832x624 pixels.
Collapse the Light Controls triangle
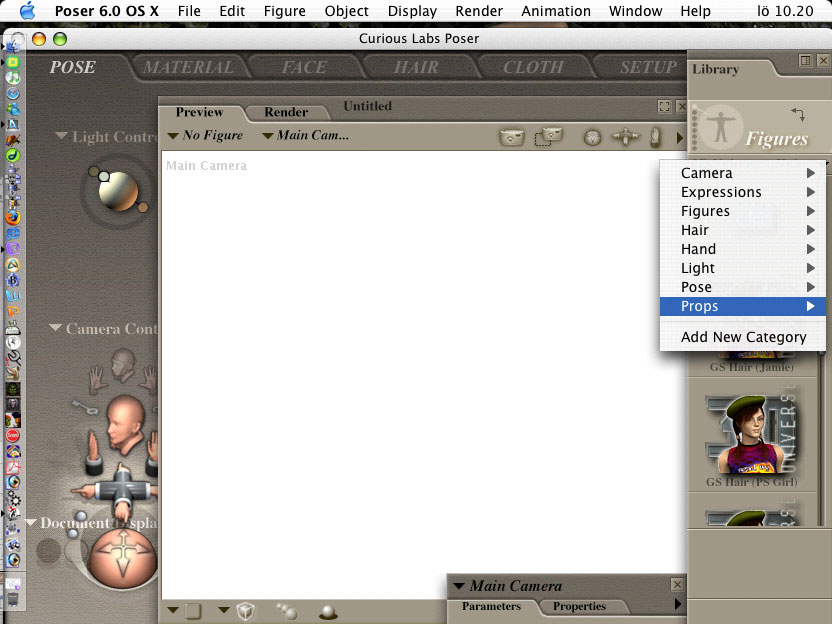pos(62,136)
